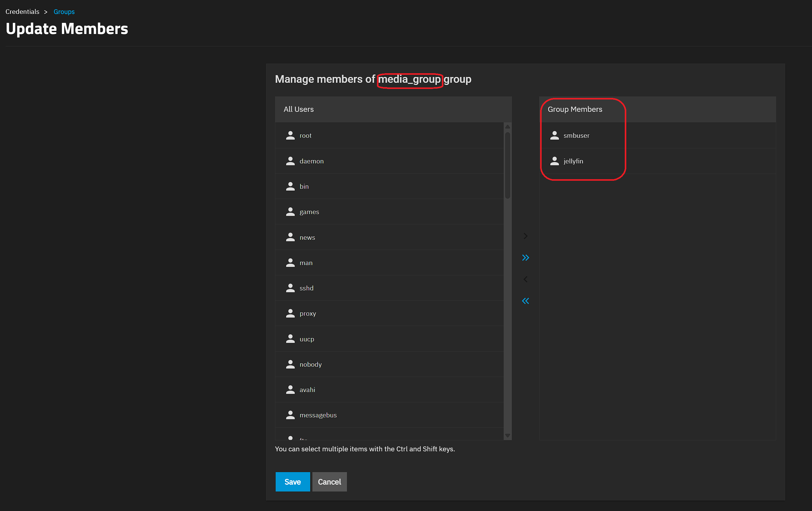Image resolution: width=812 pixels, height=511 pixels.
Task: Click the user icon beside messagebus
Action: tap(290, 415)
